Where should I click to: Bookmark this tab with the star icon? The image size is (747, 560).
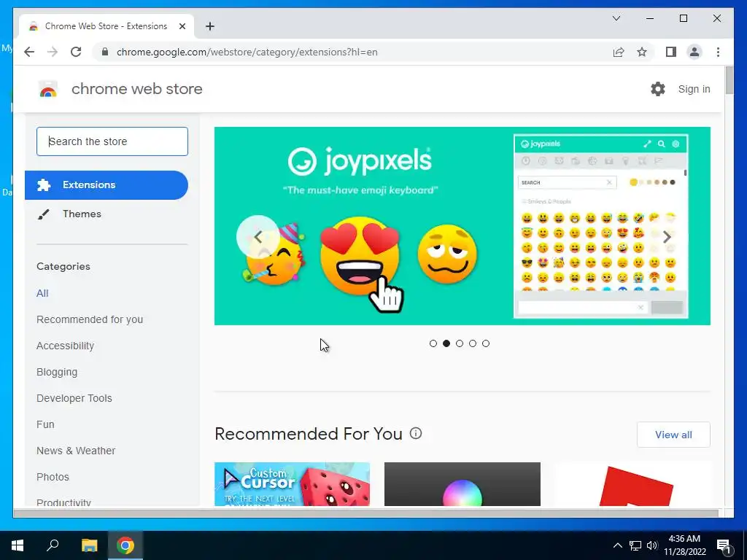click(642, 52)
